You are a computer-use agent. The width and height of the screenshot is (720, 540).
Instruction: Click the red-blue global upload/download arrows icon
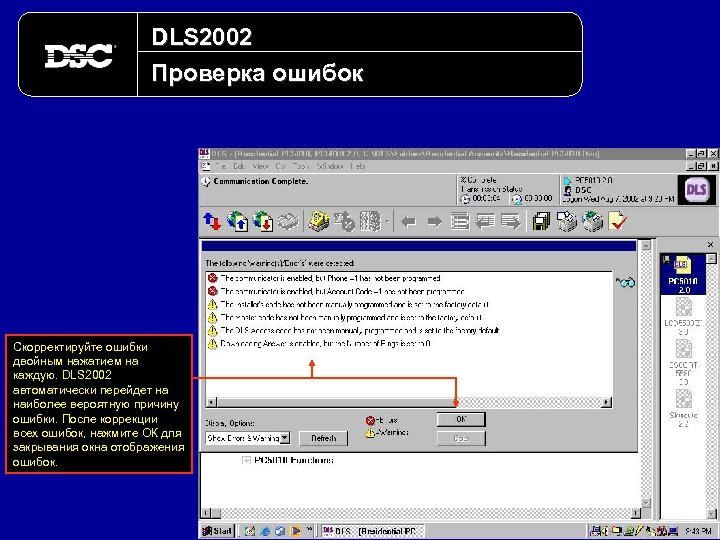[212, 221]
